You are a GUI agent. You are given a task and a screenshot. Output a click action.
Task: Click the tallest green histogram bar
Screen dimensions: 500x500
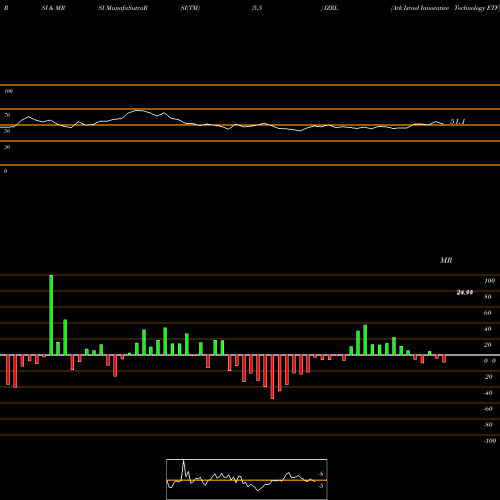point(51,315)
